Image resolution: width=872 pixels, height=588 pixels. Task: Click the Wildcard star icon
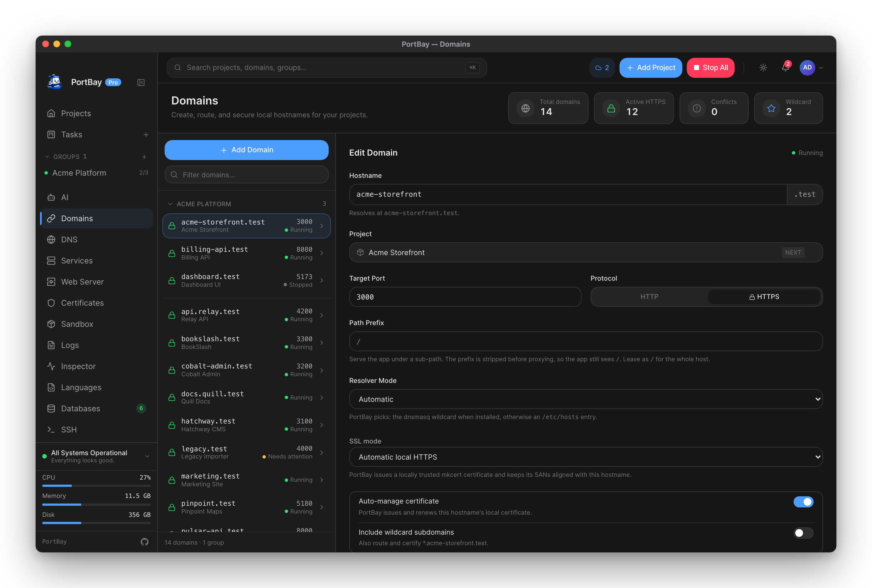[x=771, y=108]
